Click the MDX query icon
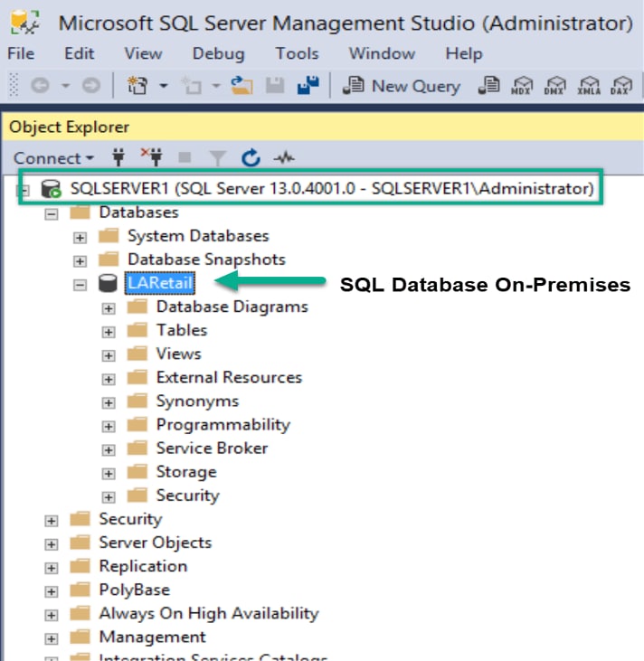The height and width of the screenshot is (661, 644). [x=521, y=86]
